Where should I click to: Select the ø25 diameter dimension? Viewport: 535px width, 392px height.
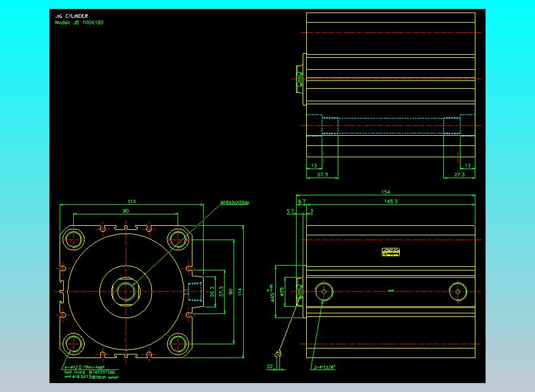click(x=282, y=292)
